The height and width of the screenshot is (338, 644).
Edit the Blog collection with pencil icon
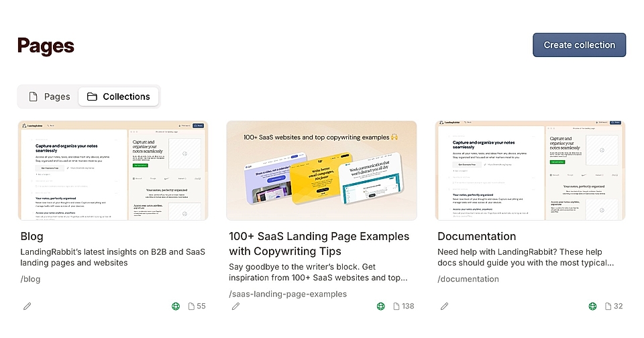coord(27,306)
